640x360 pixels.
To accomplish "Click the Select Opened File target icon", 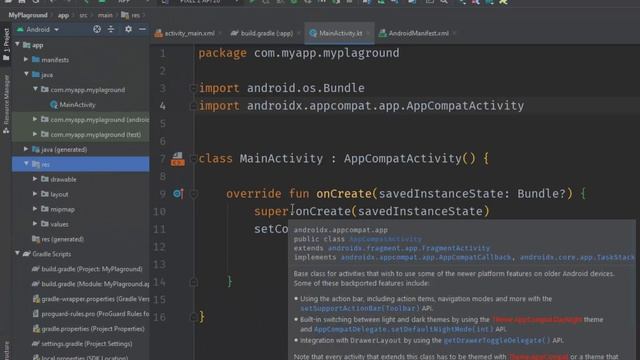I will pos(97,29).
